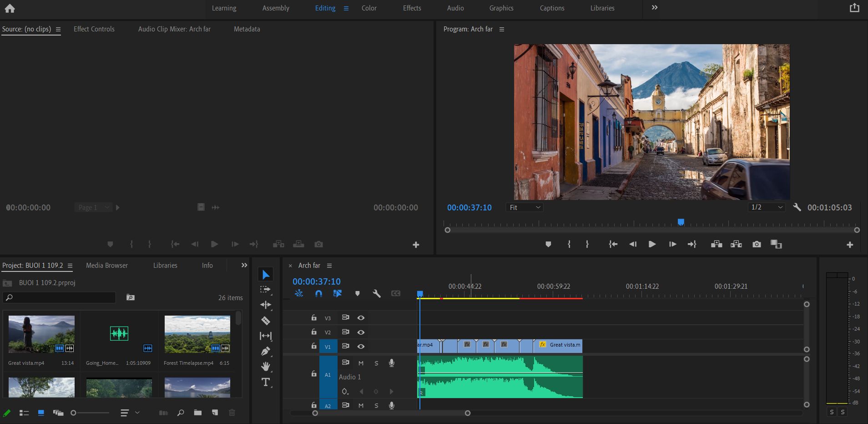Add a marker in the timeline panel
Image resolution: width=868 pixels, height=424 pixels.
point(358,294)
